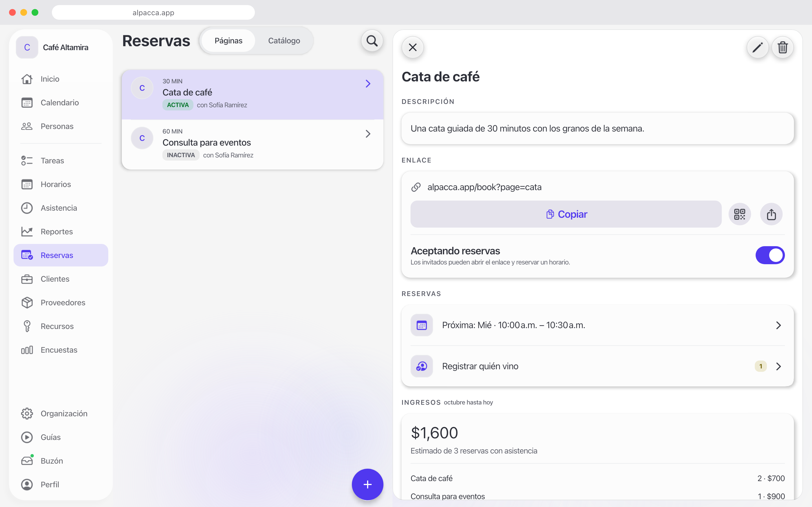812x507 pixels.
Task: Open Proveedores box icon in sidebar
Action: pos(27,303)
